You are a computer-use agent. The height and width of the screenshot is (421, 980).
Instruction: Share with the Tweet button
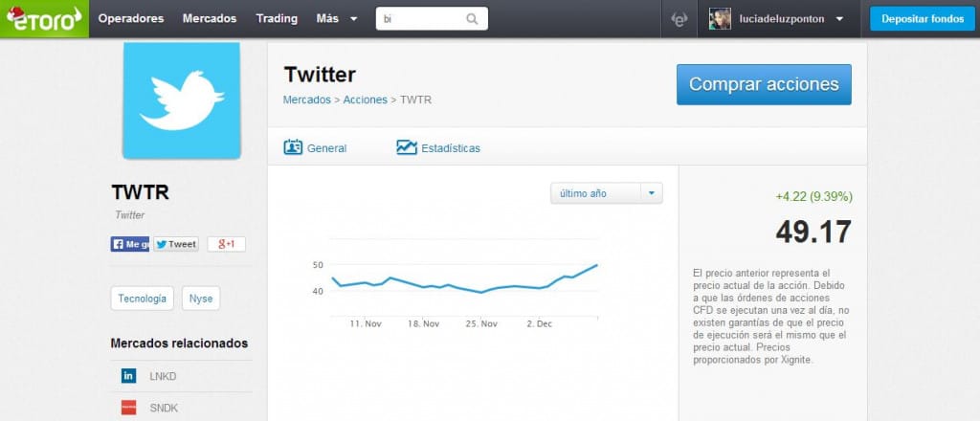(x=176, y=244)
